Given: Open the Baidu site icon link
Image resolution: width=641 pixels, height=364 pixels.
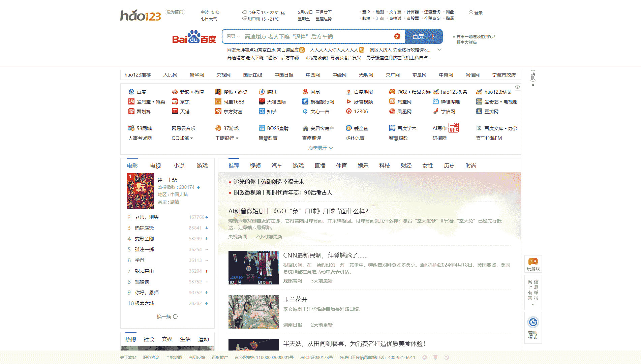Looking at the screenshot, I should pyautogui.click(x=131, y=92).
